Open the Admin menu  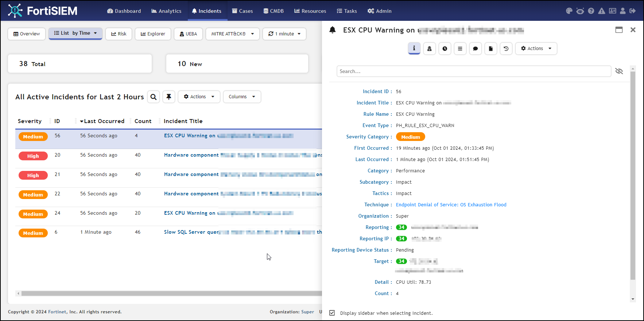tap(380, 11)
